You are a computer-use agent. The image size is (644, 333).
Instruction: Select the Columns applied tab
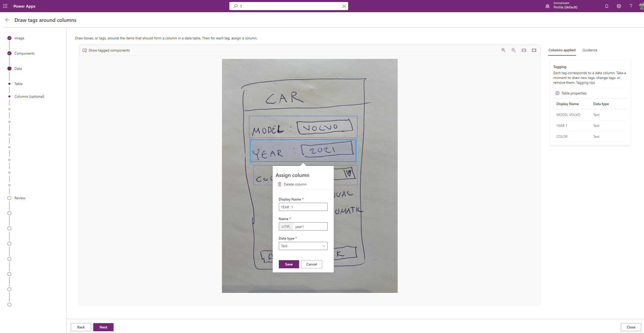click(x=562, y=50)
